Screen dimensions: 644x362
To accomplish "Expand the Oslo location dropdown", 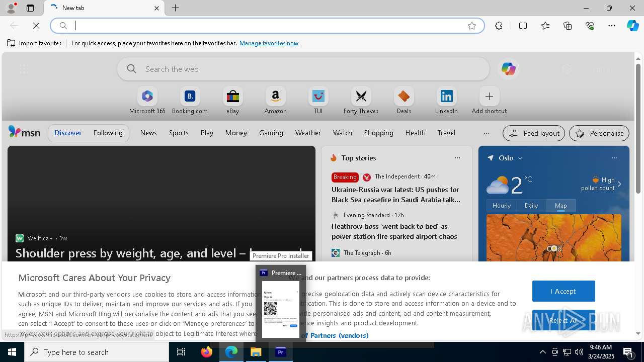I will point(520,158).
